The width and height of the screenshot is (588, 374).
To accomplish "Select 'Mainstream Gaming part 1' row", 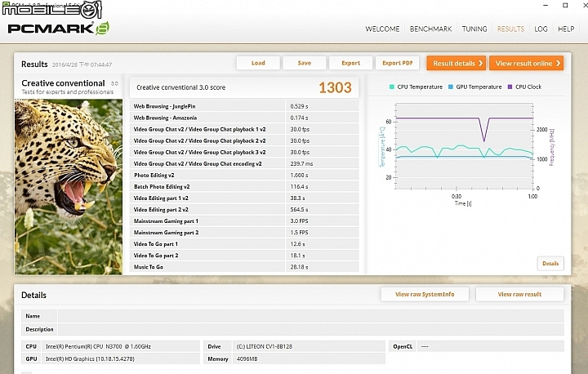I will [x=244, y=221].
